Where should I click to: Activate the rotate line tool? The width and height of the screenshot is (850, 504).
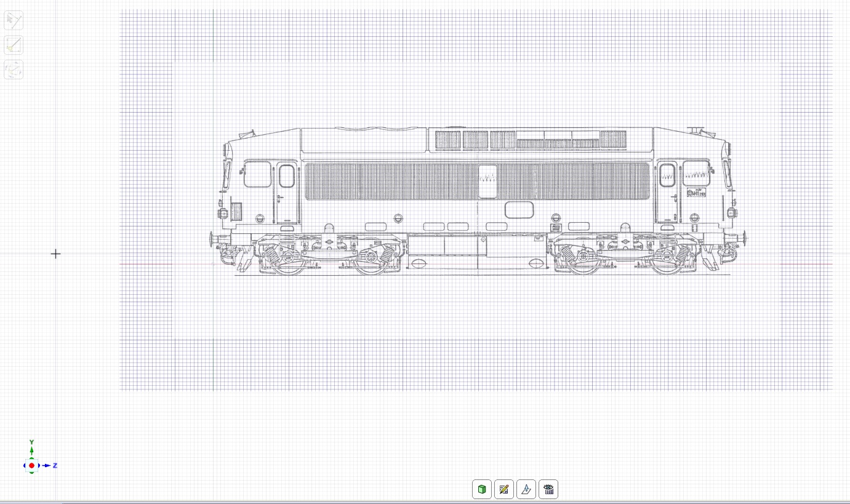pos(14,70)
